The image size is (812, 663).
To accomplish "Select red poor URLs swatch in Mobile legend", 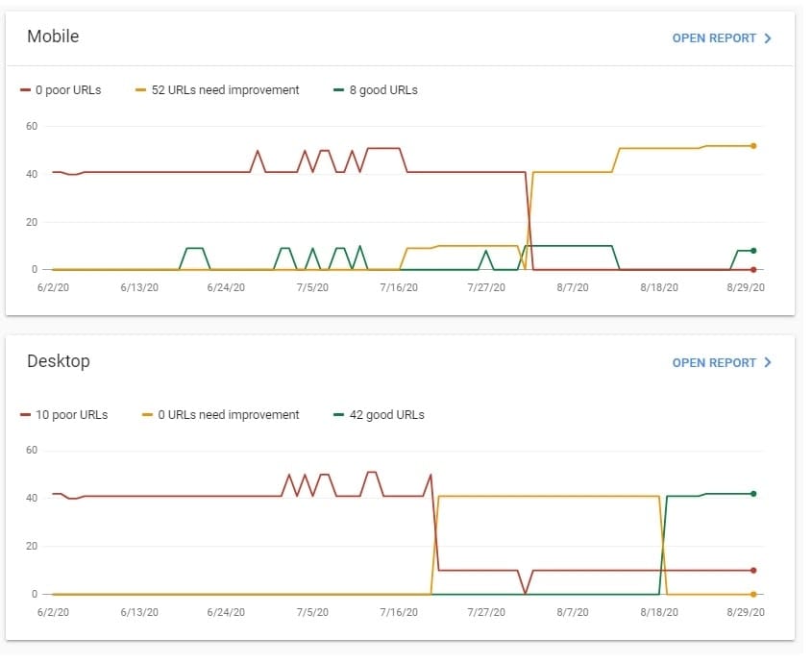I will 25,90.
